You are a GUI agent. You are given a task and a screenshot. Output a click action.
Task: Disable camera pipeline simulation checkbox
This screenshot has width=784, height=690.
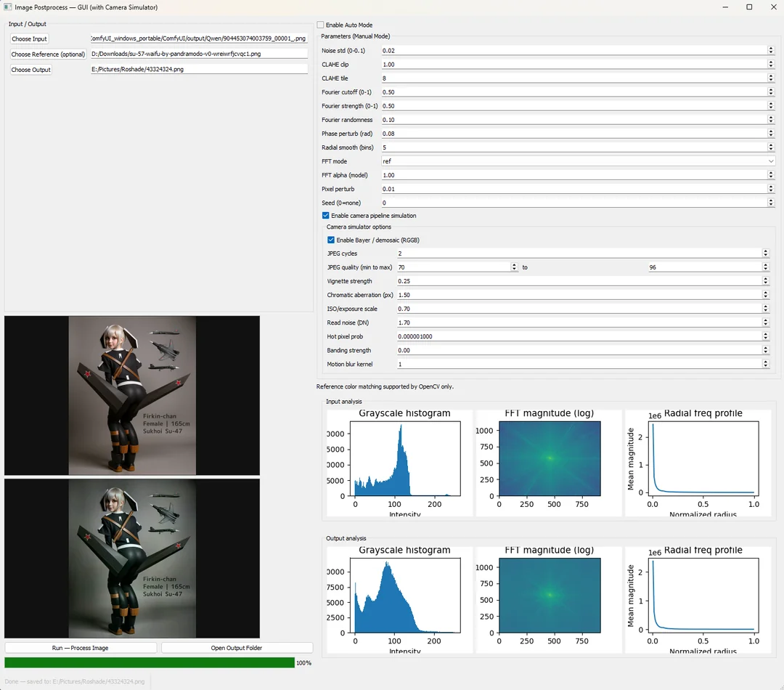click(x=326, y=216)
